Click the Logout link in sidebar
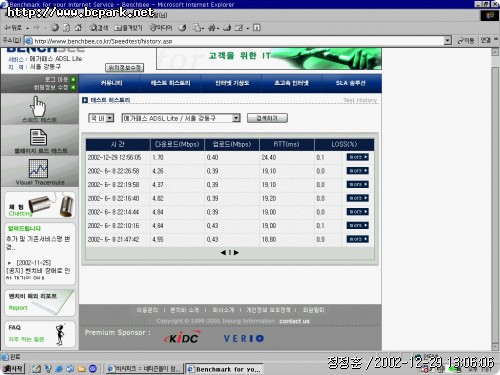Viewport: 500px width, 375px height. (x=60, y=79)
